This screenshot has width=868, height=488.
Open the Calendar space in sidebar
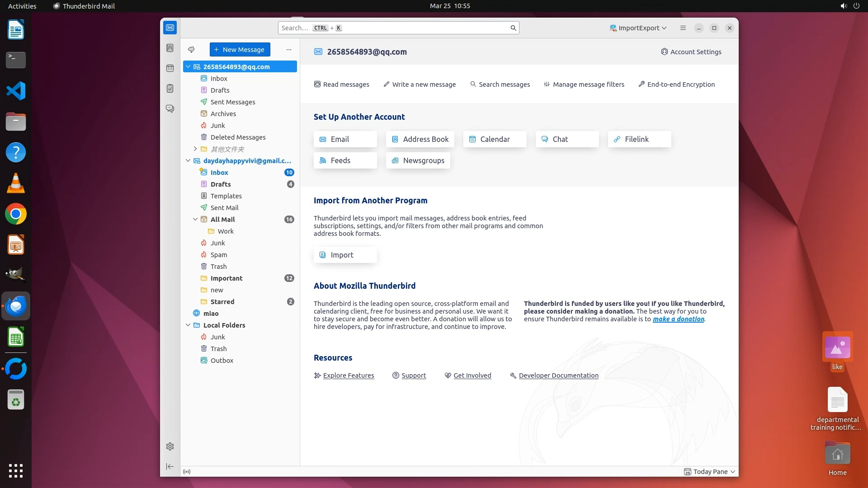tap(170, 68)
